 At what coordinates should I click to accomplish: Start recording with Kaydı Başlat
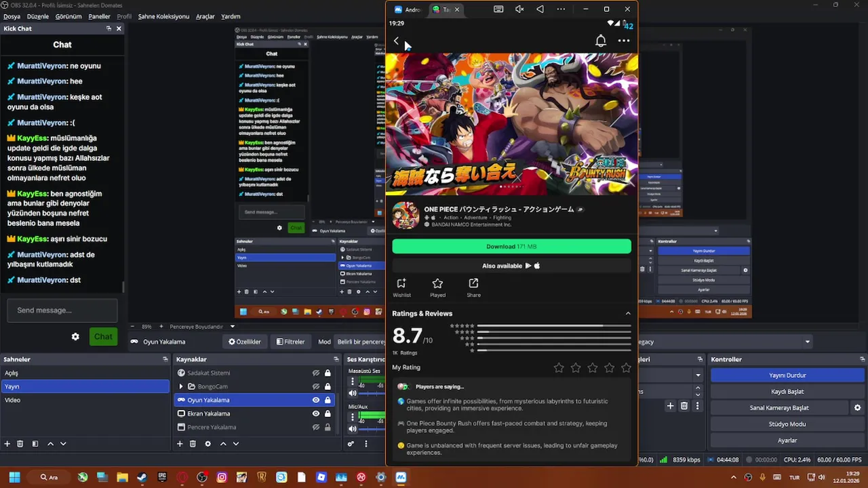pyautogui.click(x=787, y=392)
